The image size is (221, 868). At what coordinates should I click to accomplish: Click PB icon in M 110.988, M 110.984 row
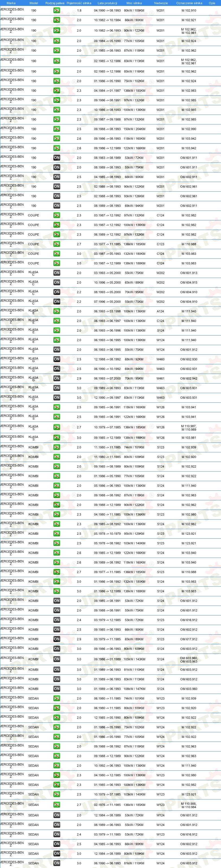57,805
